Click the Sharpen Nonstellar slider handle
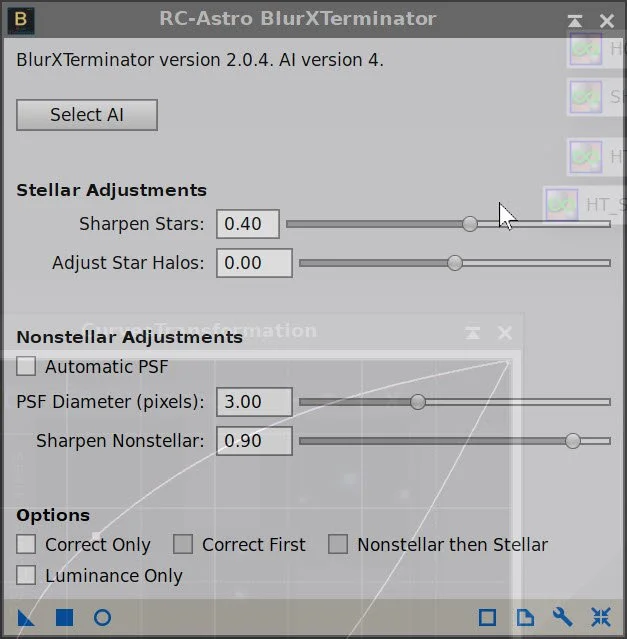 (572, 441)
